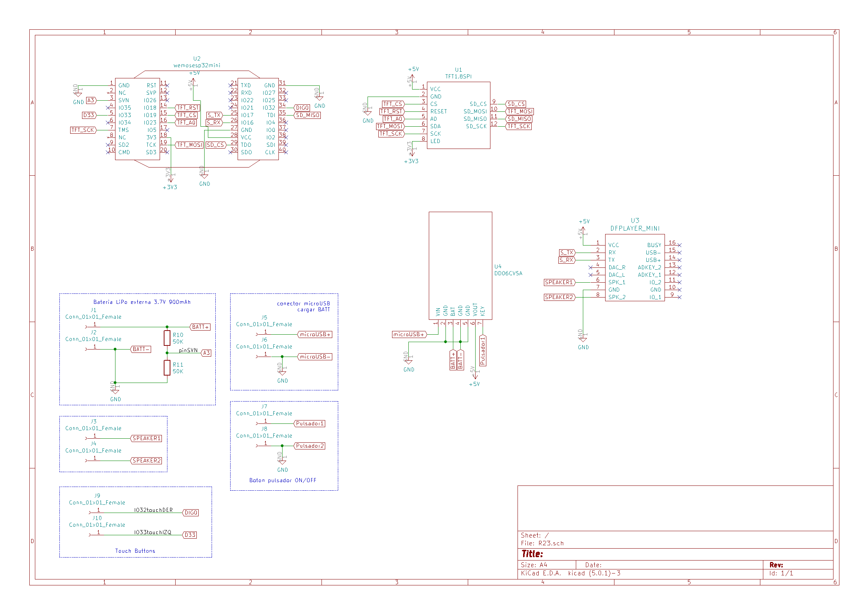Click the Title field in title block

532,554
